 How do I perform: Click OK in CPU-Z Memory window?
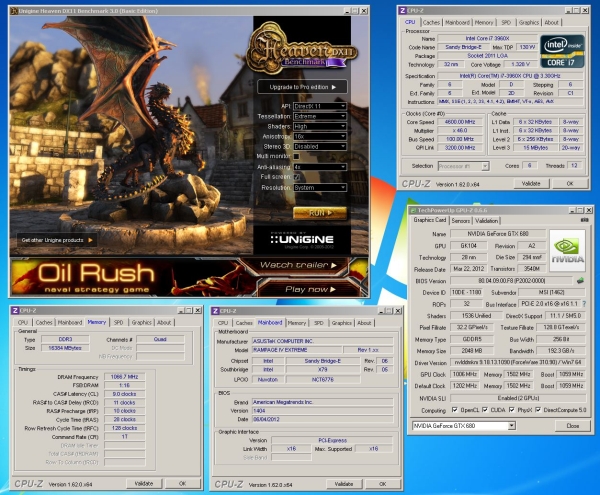tap(183, 484)
